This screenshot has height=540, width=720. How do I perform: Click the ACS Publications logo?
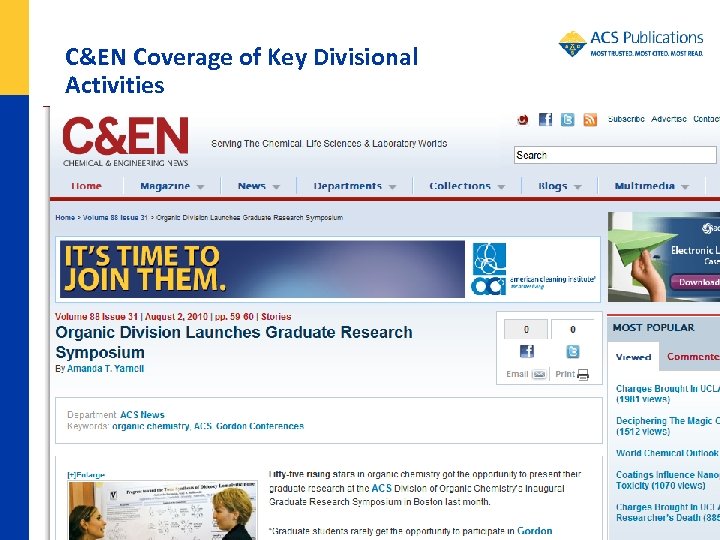(x=631, y=44)
